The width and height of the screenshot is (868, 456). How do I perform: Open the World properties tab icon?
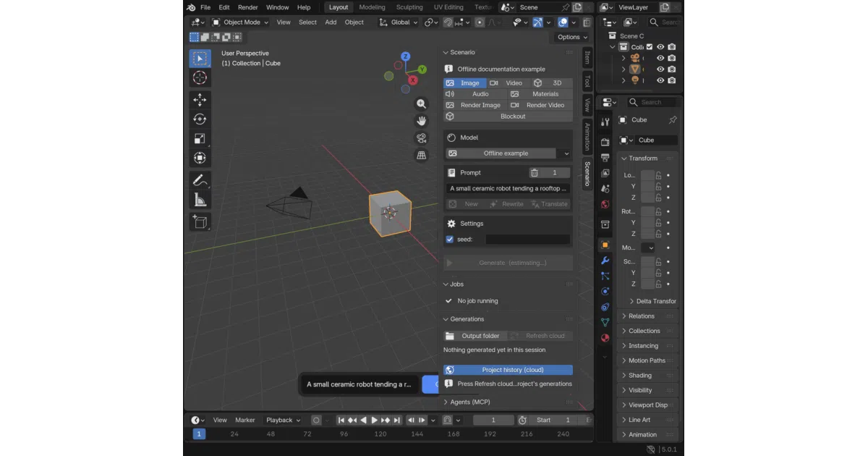[605, 205]
